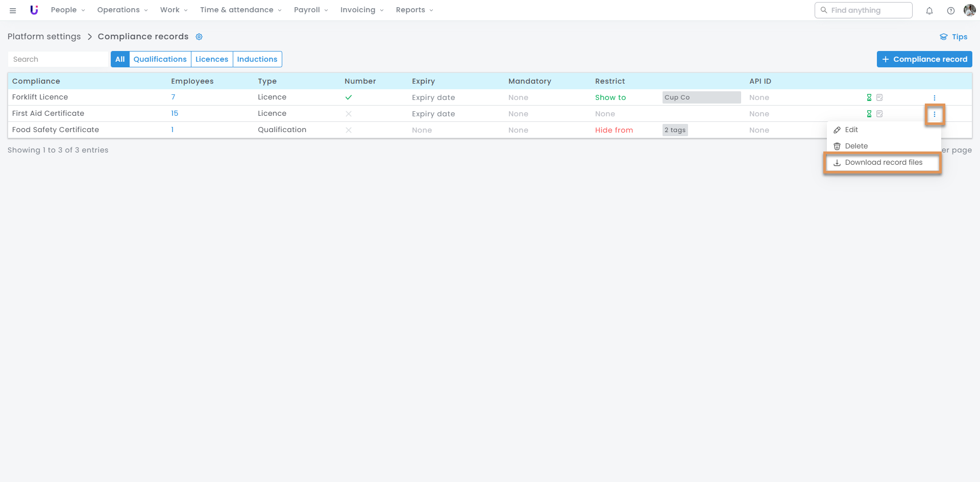980x482 pixels.
Task: Open the 15 employees link for First Aid
Action: (x=175, y=113)
